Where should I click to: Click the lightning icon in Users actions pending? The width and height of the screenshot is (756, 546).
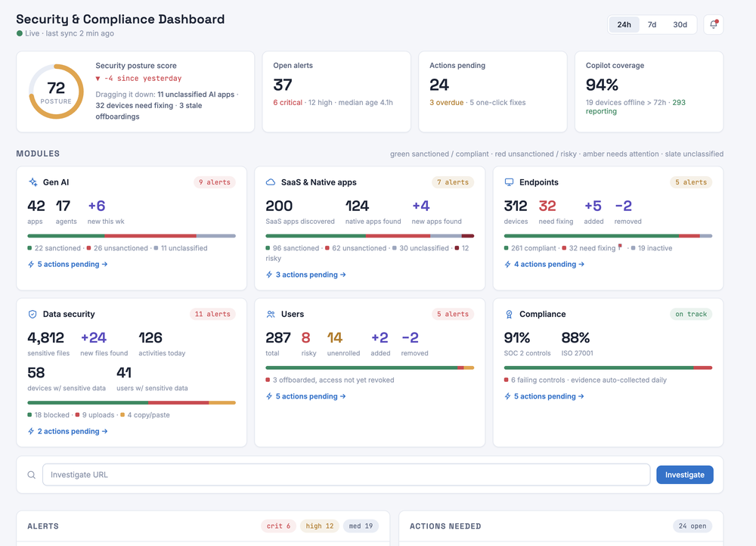pyautogui.click(x=269, y=396)
